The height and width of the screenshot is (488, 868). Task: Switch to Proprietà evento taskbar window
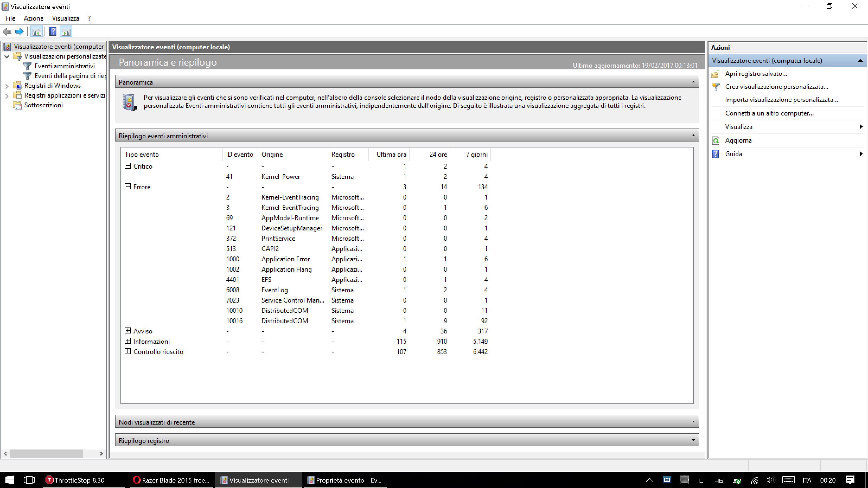[345, 480]
